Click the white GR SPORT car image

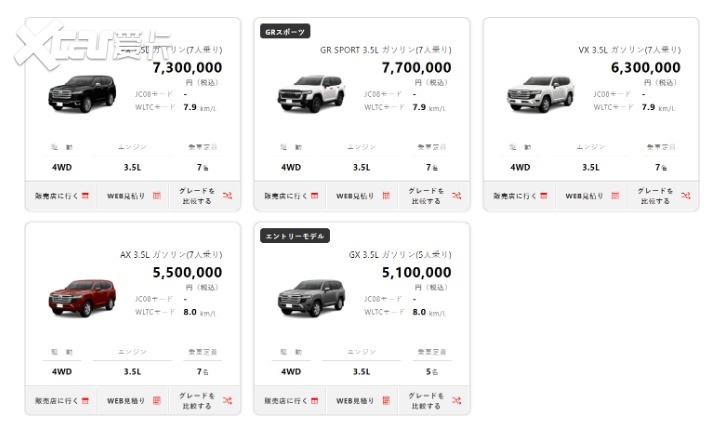[310, 93]
